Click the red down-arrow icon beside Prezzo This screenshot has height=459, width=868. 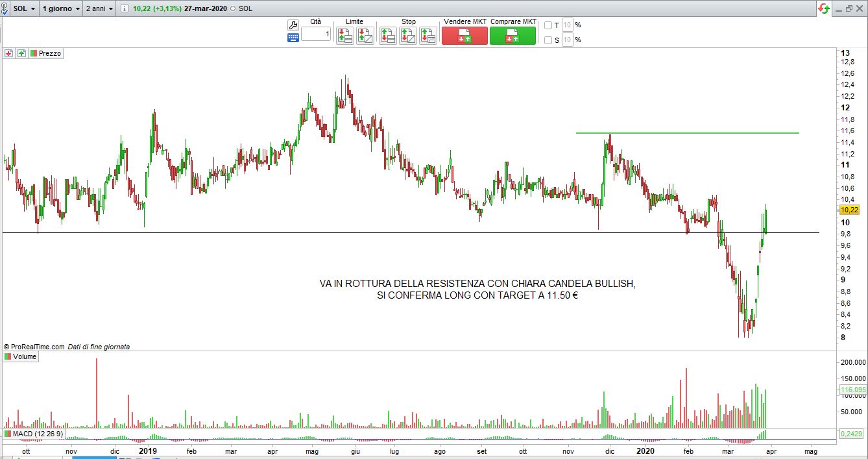click(x=9, y=53)
